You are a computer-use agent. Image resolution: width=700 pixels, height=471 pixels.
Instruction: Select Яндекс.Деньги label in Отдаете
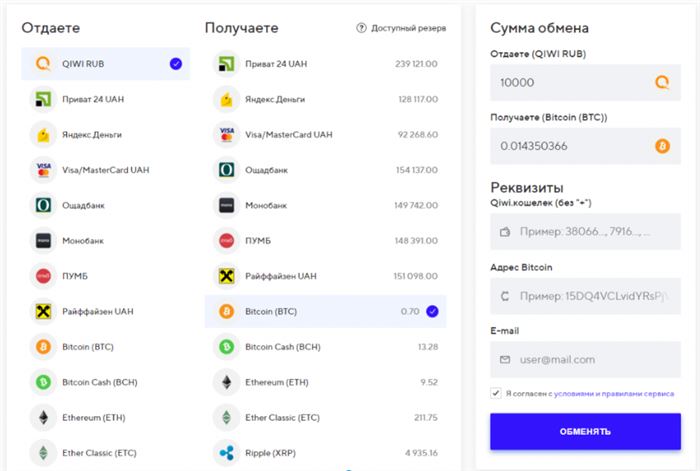(92, 135)
